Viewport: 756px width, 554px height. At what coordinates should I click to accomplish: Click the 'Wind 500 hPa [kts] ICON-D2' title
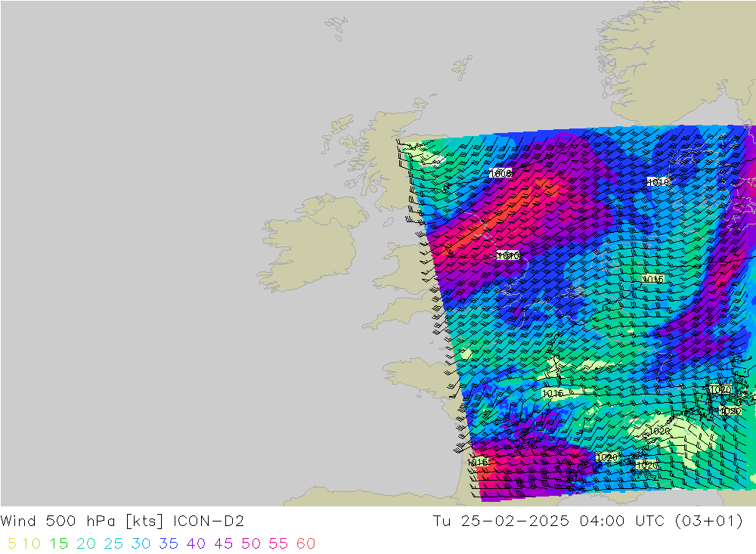(122, 522)
